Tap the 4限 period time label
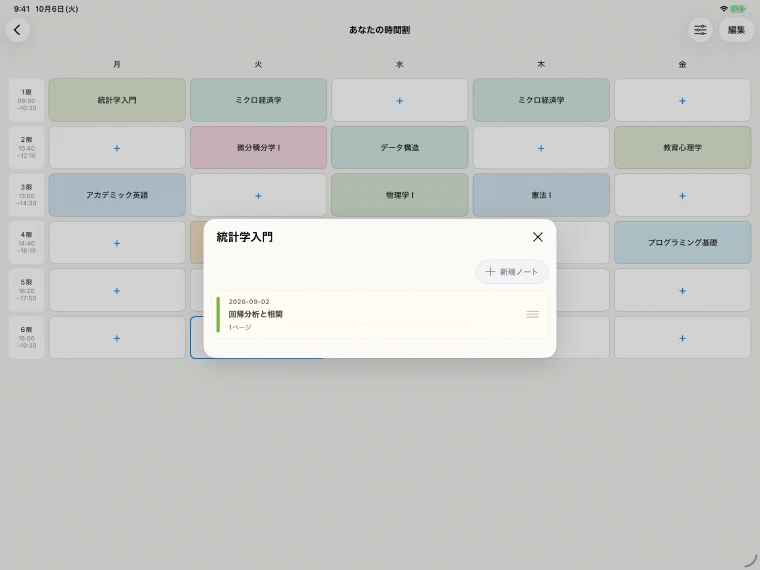 tap(27, 243)
